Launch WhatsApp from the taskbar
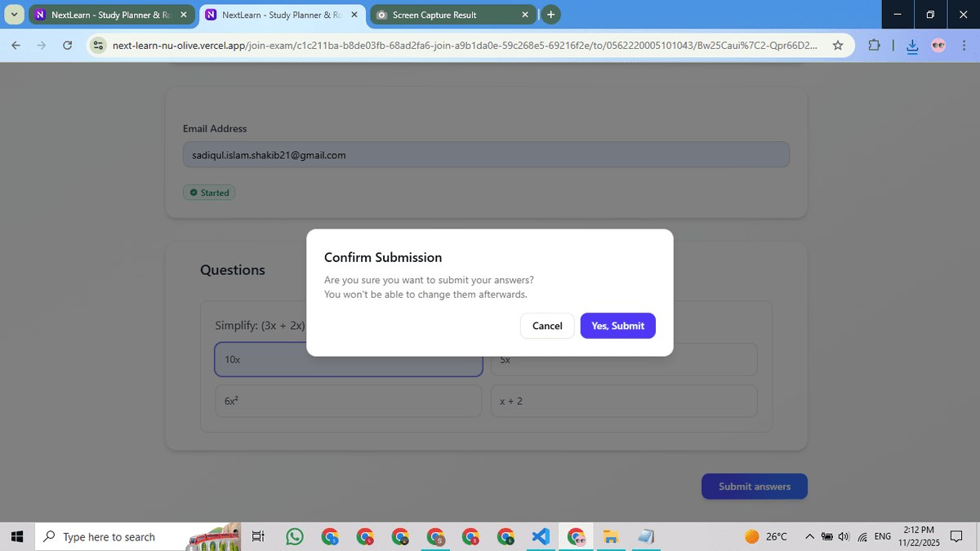This screenshot has height=551, width=980. 294,536
